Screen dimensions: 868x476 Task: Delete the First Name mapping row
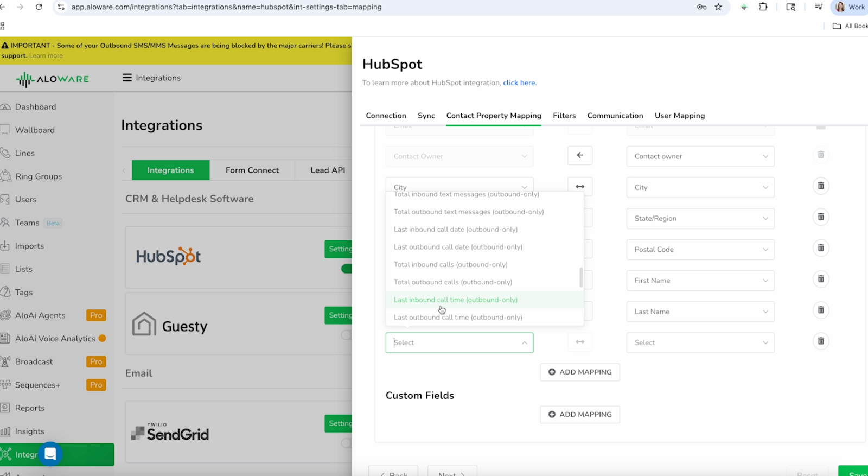pyautogui.click(x=821, y=278)
